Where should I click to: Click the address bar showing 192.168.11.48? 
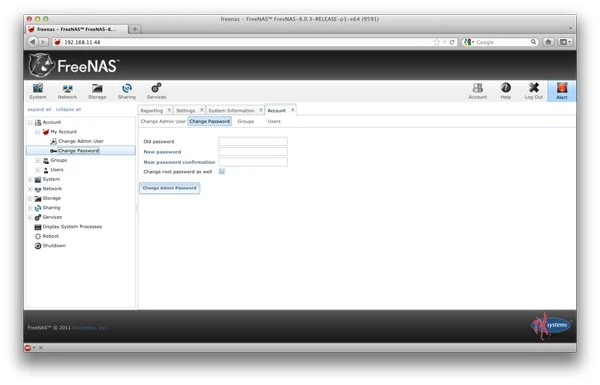pos(245,42)
